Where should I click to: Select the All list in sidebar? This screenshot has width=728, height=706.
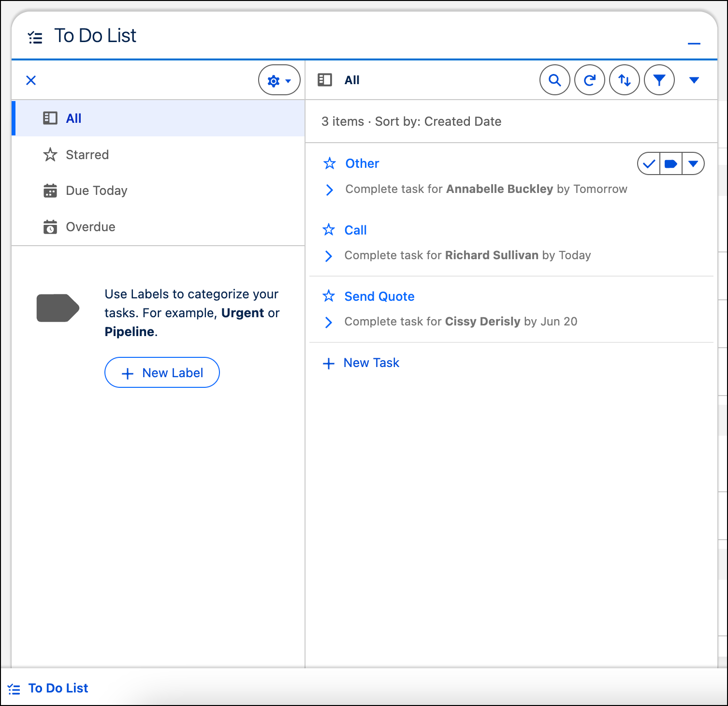[x=158, y=118]
